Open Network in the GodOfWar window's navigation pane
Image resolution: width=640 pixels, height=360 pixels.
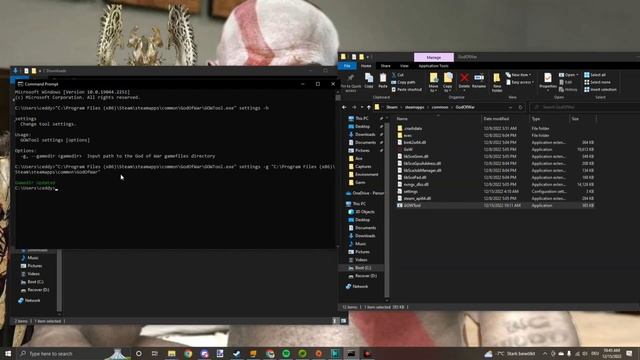[359, 287]
